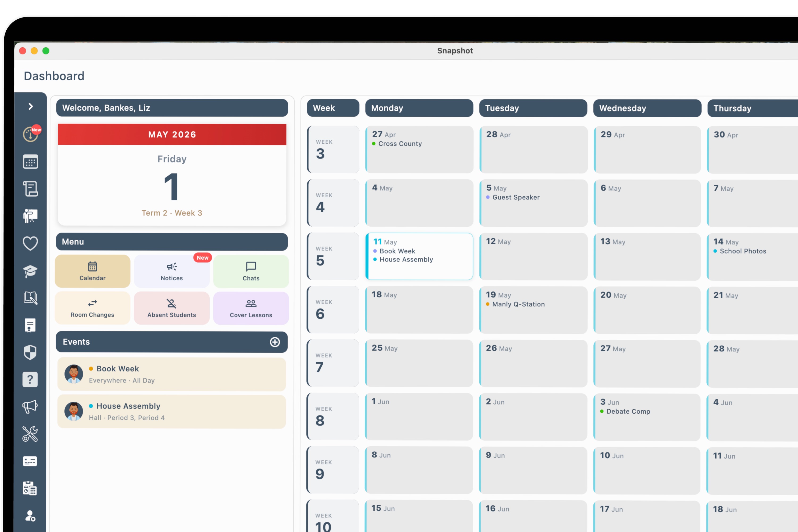798x532 pixels.
Task: Open the question mark help icon in the sidebar
Action: pos(30,380)
